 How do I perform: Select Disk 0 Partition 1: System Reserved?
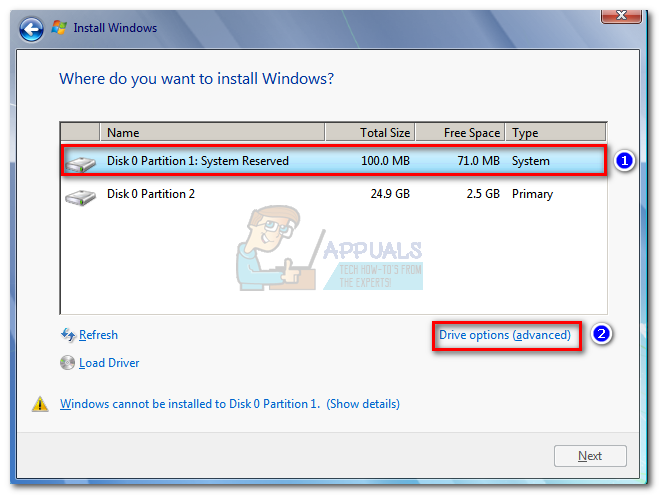tap(334, 161)
